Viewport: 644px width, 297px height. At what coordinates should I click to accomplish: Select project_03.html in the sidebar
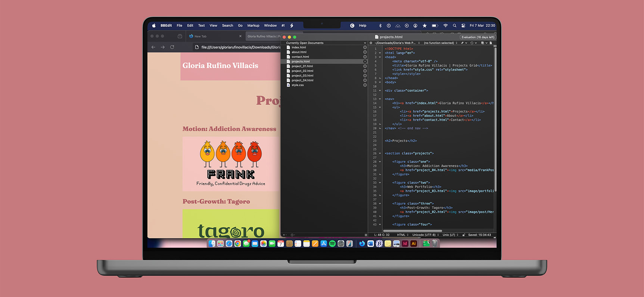[302, 75]
